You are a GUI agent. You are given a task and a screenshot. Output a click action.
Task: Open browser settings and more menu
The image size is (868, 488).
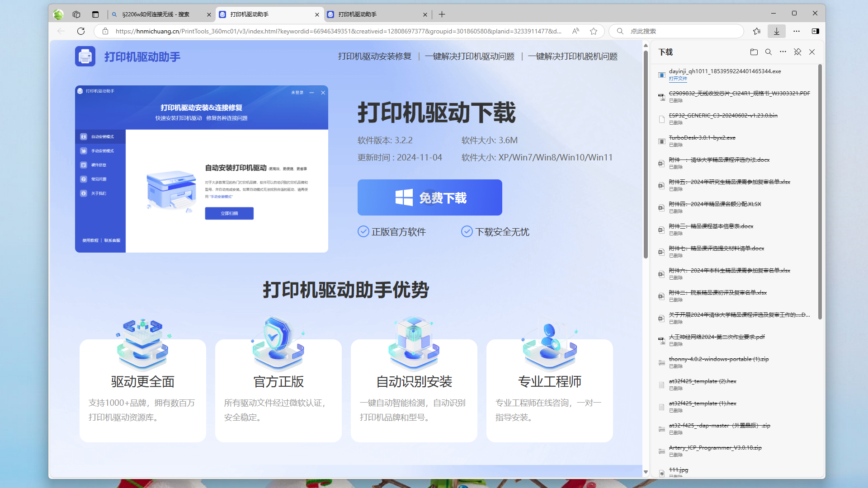[796, 31]
